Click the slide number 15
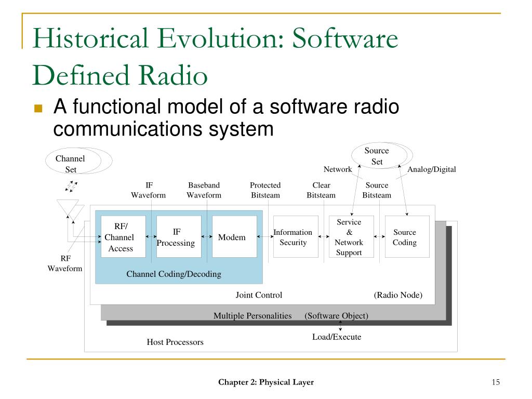Screen dimensions: 532x399 pyautogui.click(x=496, y=382)
